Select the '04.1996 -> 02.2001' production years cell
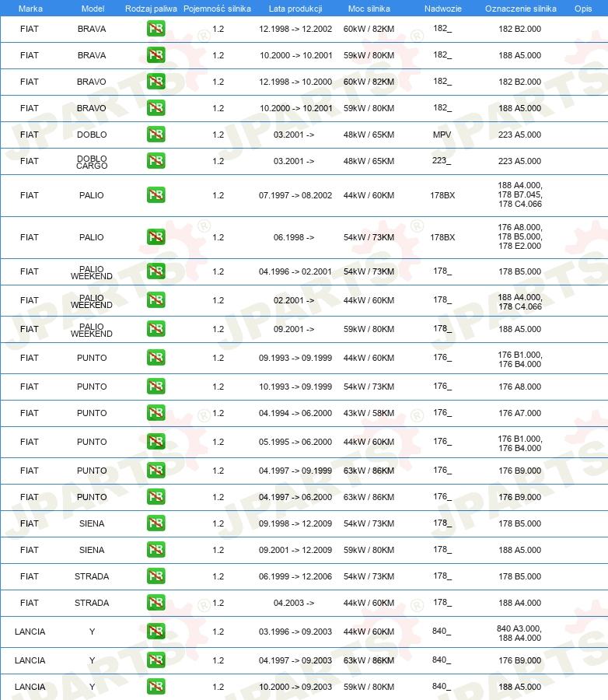 (x=295, y=271)
